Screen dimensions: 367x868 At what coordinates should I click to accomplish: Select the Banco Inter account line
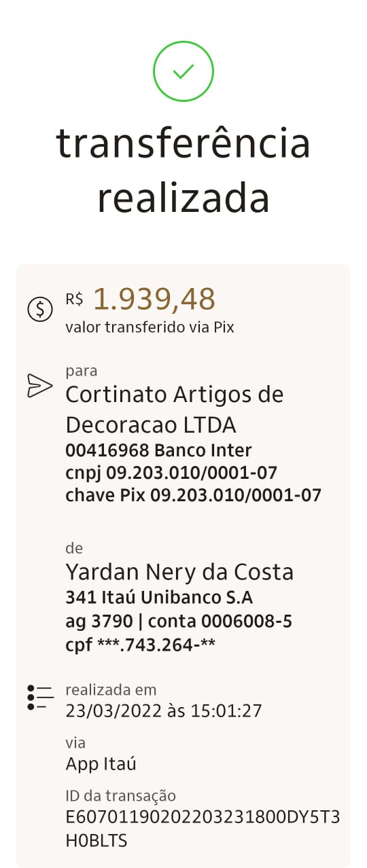(159, 450)
